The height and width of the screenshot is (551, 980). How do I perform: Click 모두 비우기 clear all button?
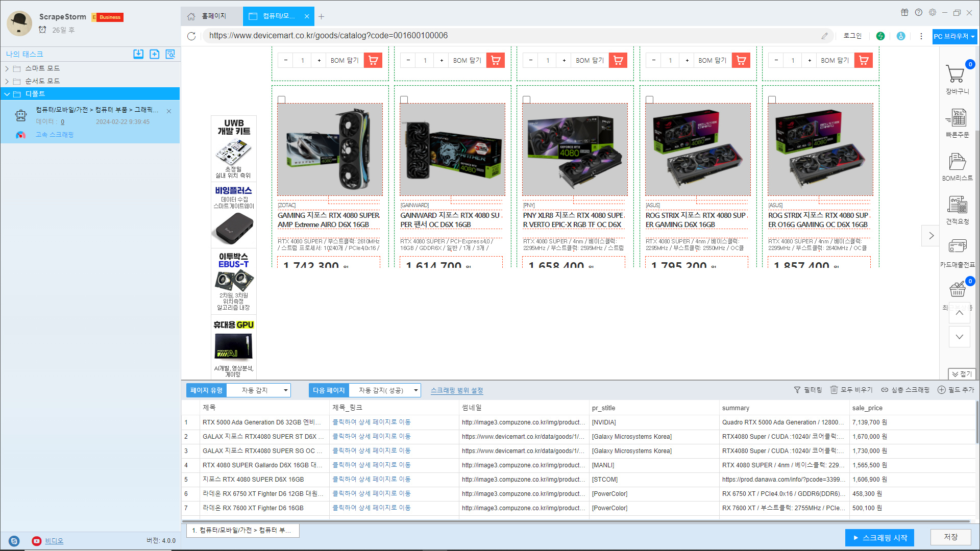[x=851, y=390]
